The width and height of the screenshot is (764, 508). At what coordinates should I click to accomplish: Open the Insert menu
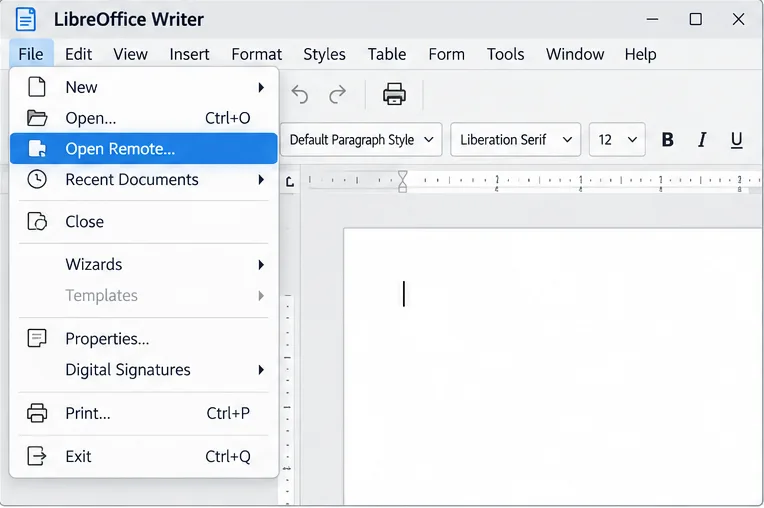coord(190,54)
